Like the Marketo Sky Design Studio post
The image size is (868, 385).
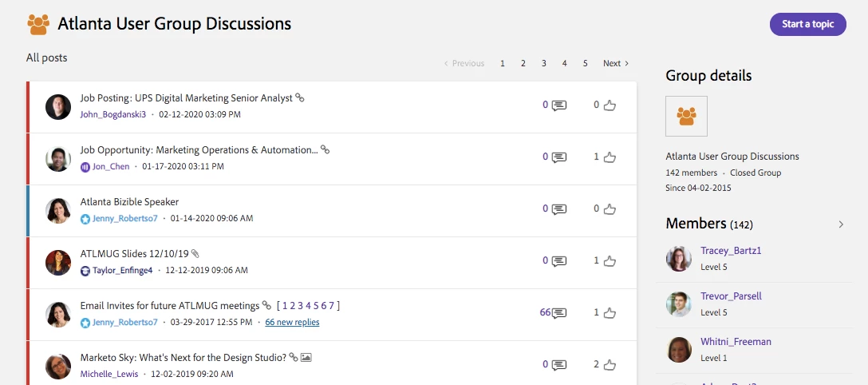pos(610,365)
